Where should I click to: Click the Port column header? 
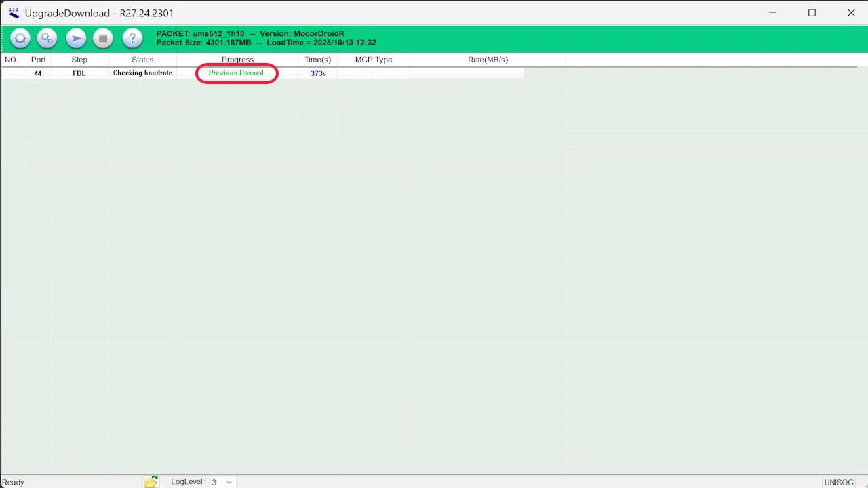pos(38,60)
